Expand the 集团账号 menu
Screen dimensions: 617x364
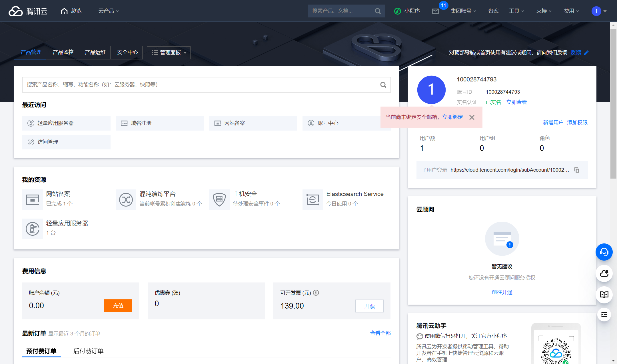coord(463,11)
